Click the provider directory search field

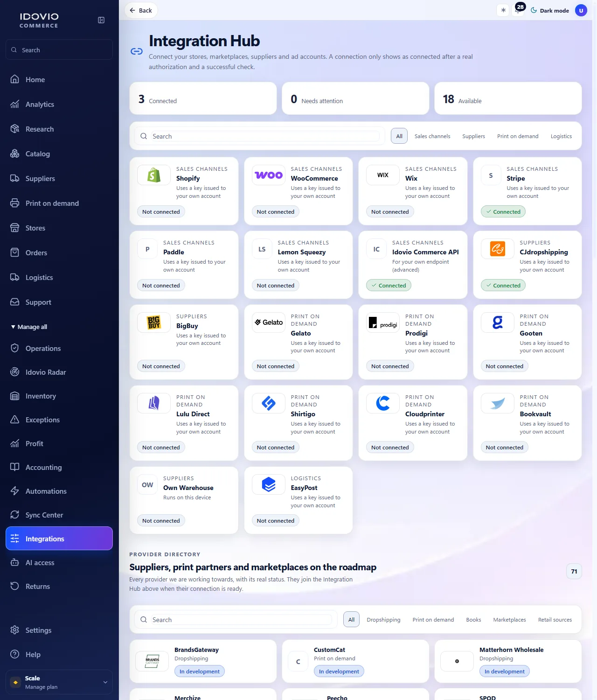[x=236, y=620]
